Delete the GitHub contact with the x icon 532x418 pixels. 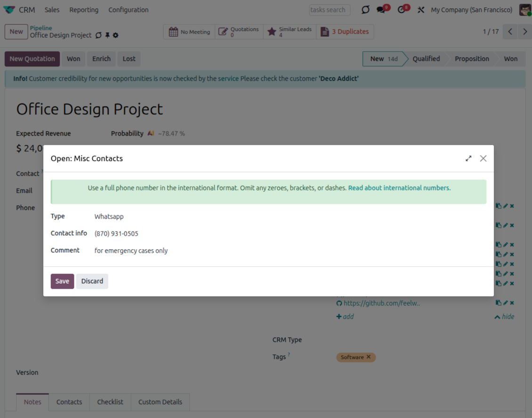pos(512,303)
